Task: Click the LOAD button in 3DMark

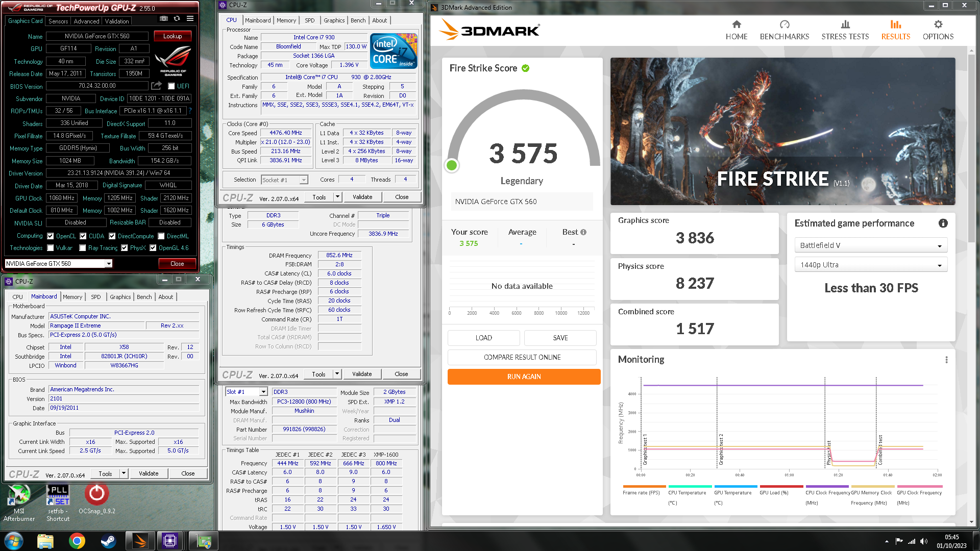Action: tap(484, 338)
